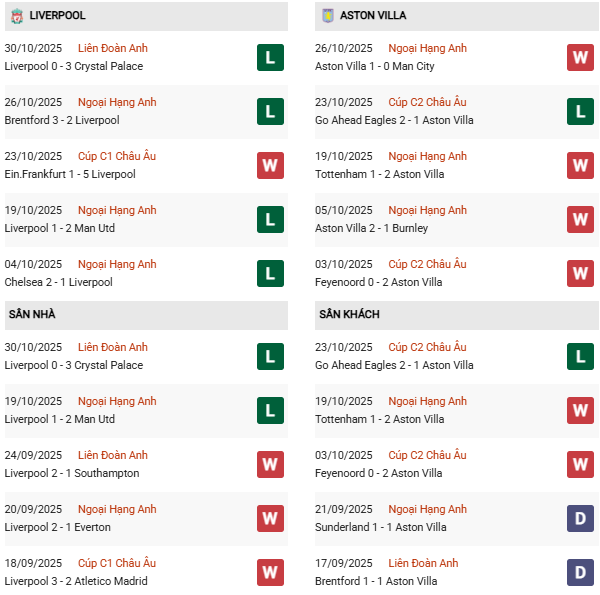Click W badge for Liverpool 2-1 Everton
Image resolution: width=600 pixels, height=595 pixels.
(270, 519)
